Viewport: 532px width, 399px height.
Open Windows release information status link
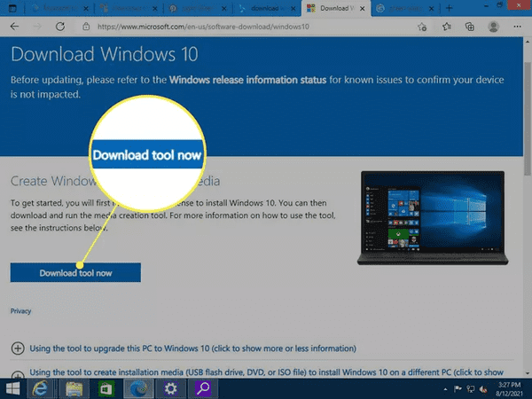pyautogui.click(x=247, y=80)
